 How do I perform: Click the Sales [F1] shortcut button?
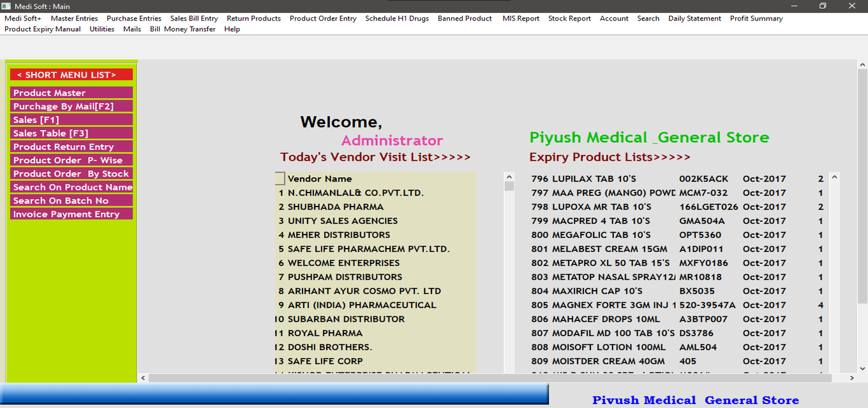(x=71, y=120)
